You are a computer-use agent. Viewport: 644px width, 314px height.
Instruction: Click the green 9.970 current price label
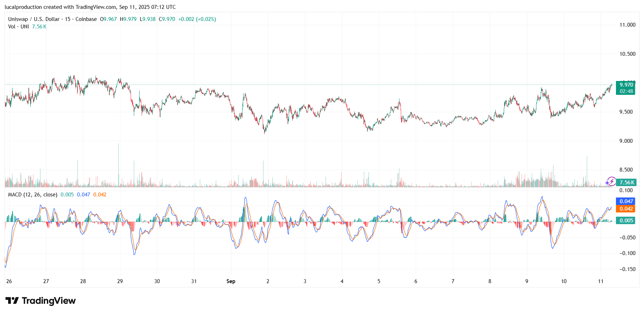626,85
